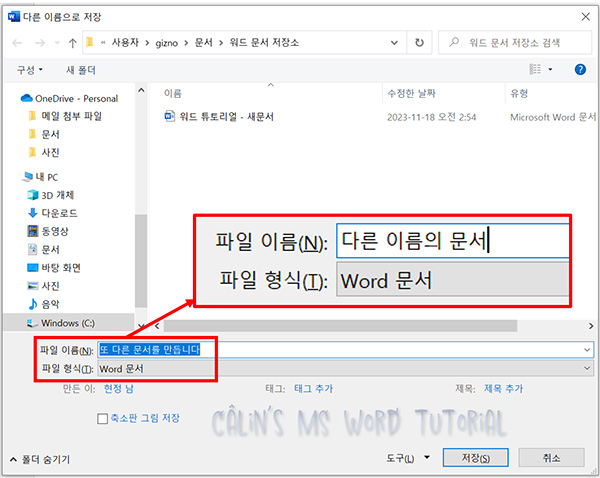Select file 워드 튜토리얼 - 새문서
600x478 pixels.
pos(227,116)
